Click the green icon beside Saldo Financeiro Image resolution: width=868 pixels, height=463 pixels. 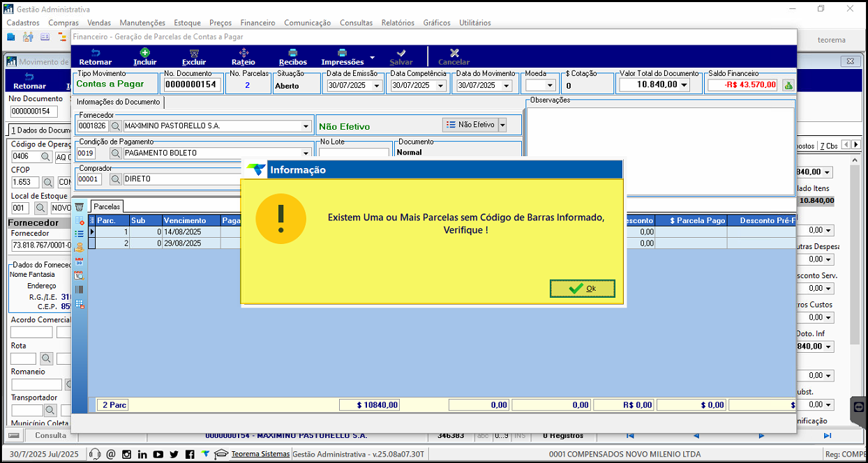pyautogui.click(x=788, y=85)
